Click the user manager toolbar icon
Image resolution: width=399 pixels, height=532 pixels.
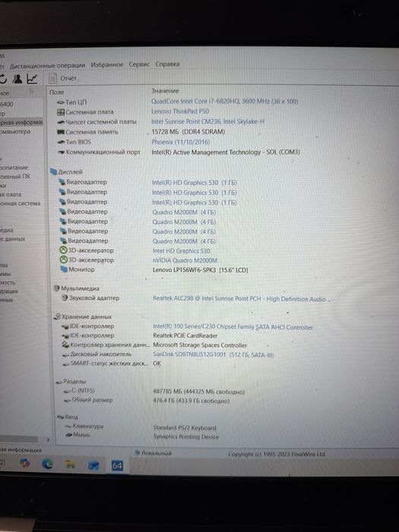click(x=17, y=79)
